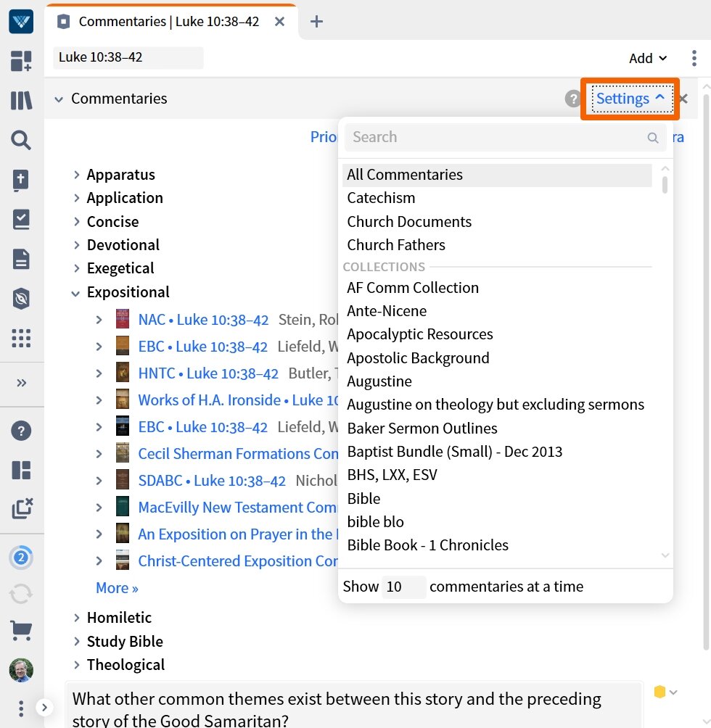Collapse the Settings dropdown

630,99
